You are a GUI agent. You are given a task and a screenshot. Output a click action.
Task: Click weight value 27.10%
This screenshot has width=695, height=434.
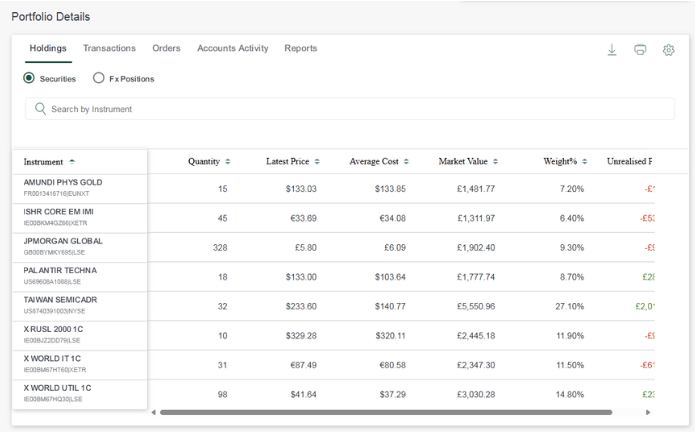570,306
